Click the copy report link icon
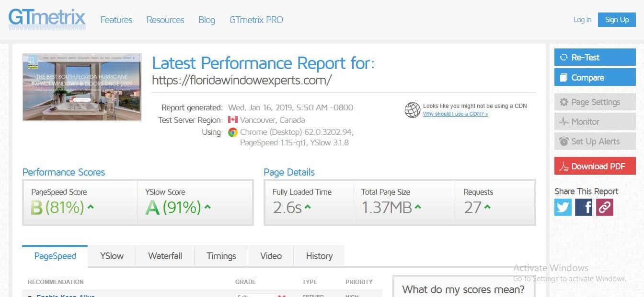Image resolution: width=644 pixels, height=297 pixels. (604, 207)
